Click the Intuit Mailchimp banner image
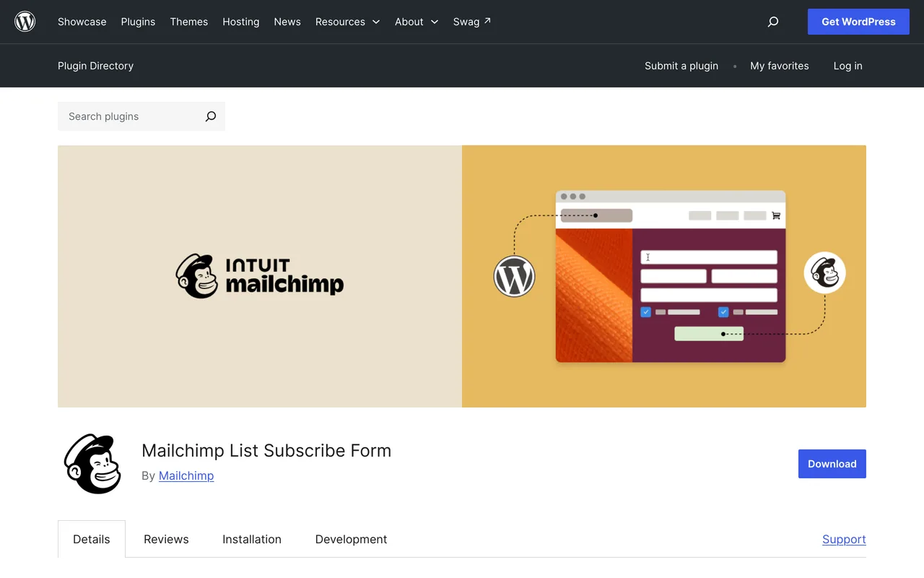This screenshot has width=924, height=578. [x=462, y=276]
